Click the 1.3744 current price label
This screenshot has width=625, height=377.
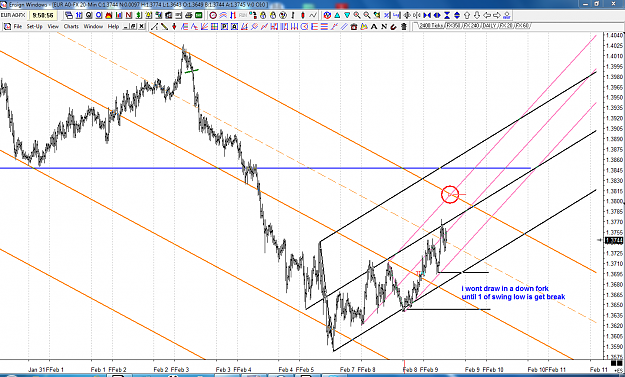(614, 240)
